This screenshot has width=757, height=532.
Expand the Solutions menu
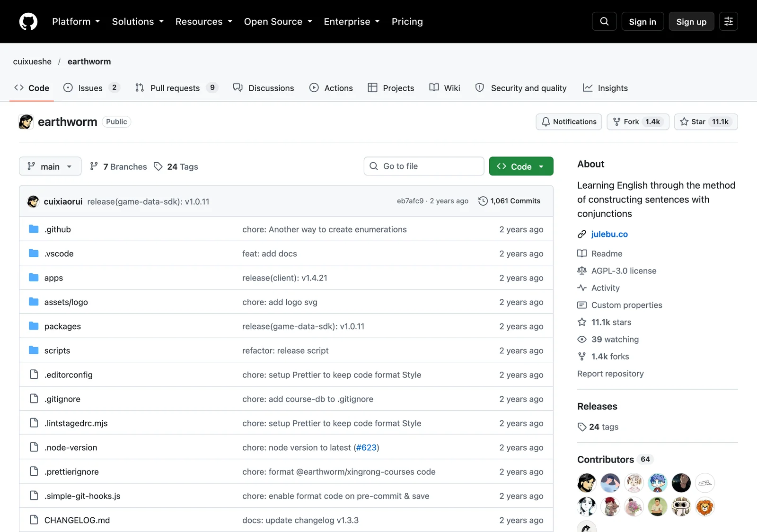coord(138,22)
